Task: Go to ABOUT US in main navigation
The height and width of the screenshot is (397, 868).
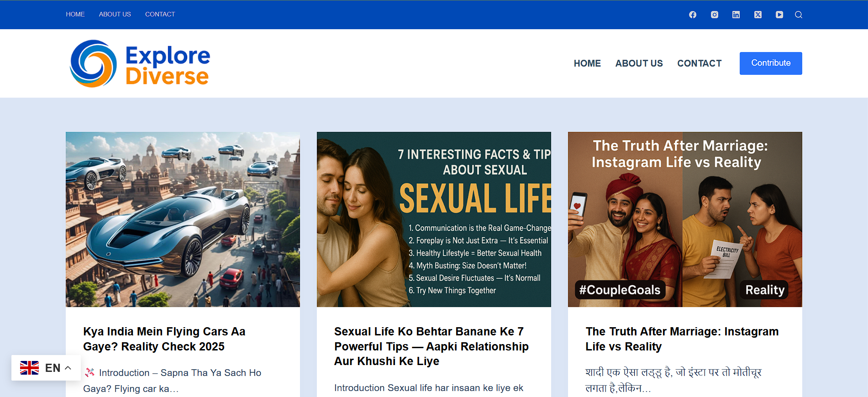Action: tap(639, 63)
